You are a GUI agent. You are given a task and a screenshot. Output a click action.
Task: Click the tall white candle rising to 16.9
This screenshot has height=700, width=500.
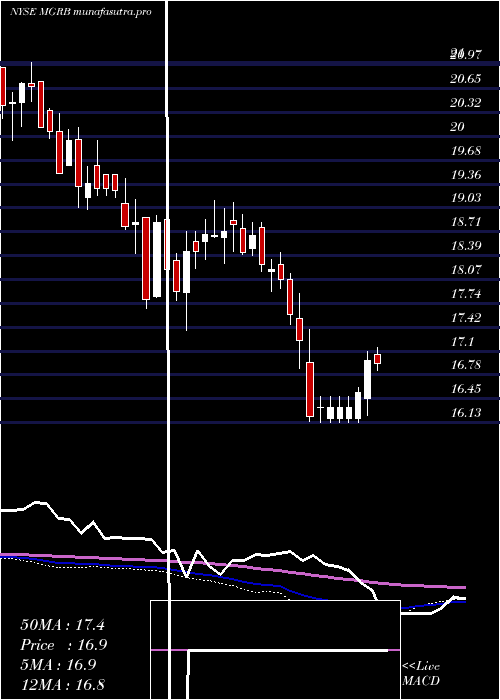coord(367,379)
